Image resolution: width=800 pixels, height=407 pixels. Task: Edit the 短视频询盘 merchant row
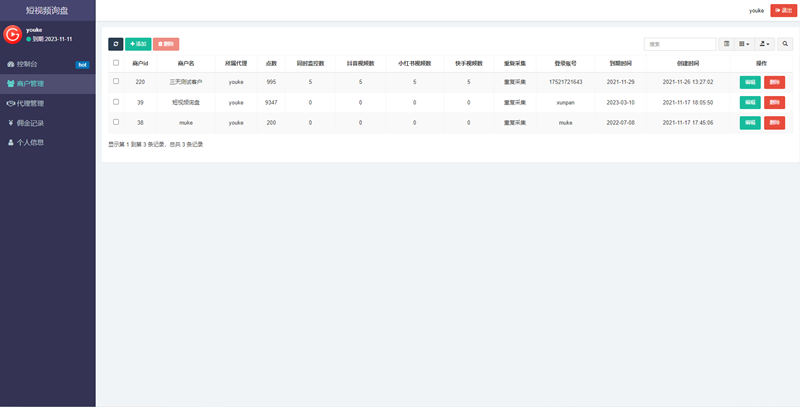click(x=750, y=102)
